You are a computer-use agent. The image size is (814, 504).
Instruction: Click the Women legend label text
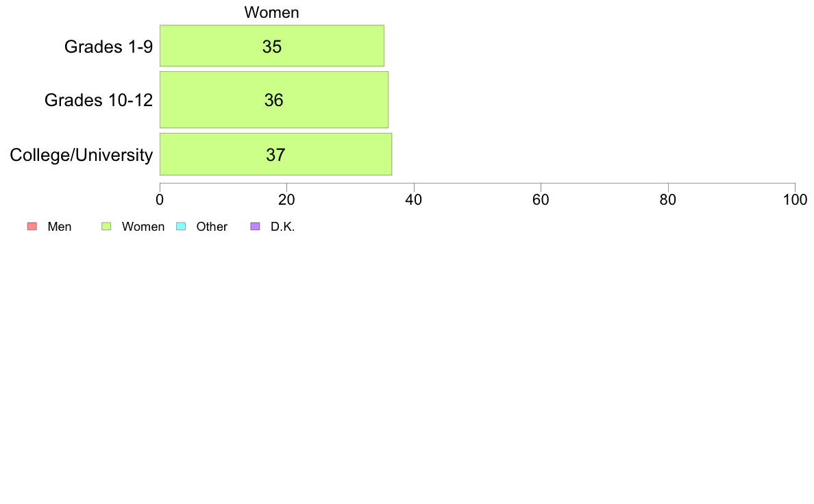click(143, 227)
